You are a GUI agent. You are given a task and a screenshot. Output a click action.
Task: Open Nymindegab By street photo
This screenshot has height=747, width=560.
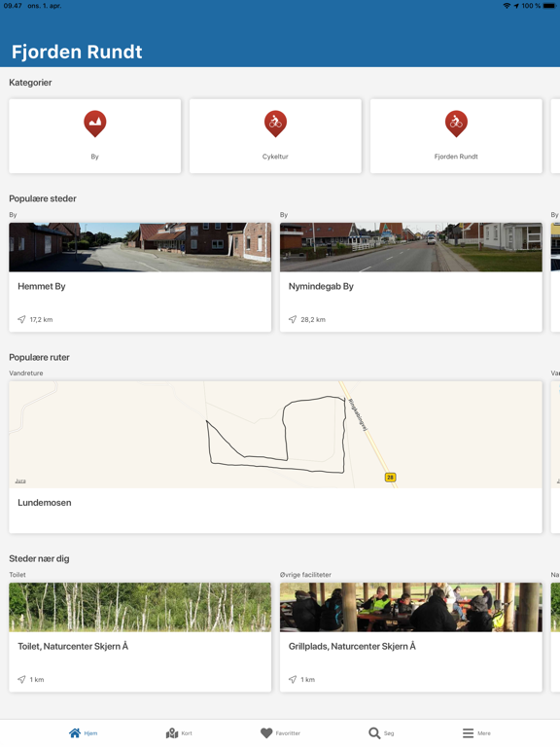[411, 247]
